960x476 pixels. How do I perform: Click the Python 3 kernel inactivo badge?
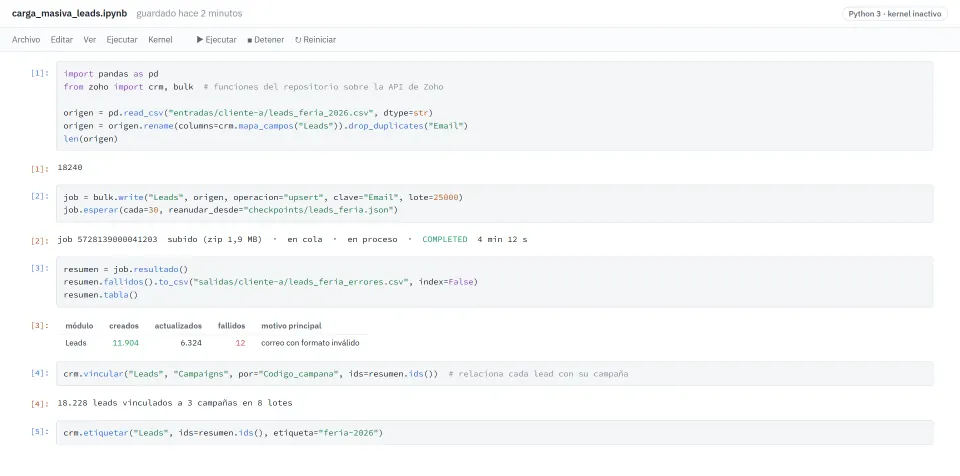point(894,13)
